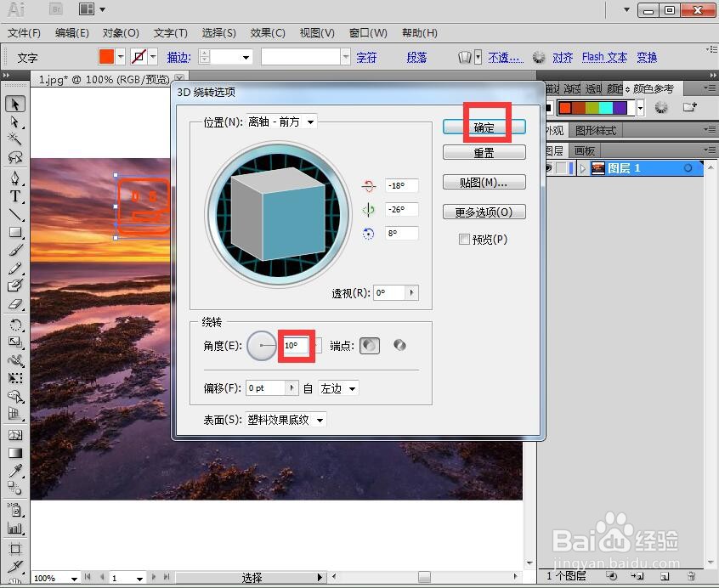Click the 10° angle input field
This screenshot has height=588, width=719.
click(295, 345)
